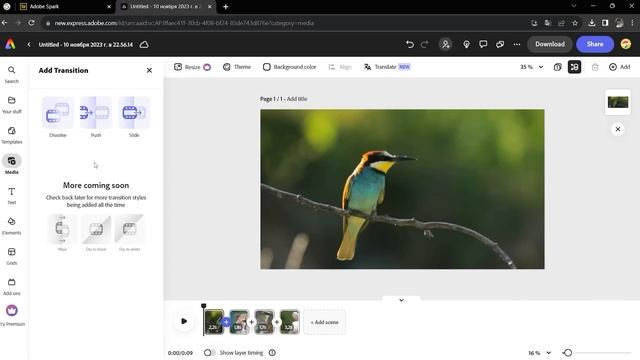This screenshot has width=640, height=360.
Task: Click the blue transition plus after first scene
Action: coord(226,322)
